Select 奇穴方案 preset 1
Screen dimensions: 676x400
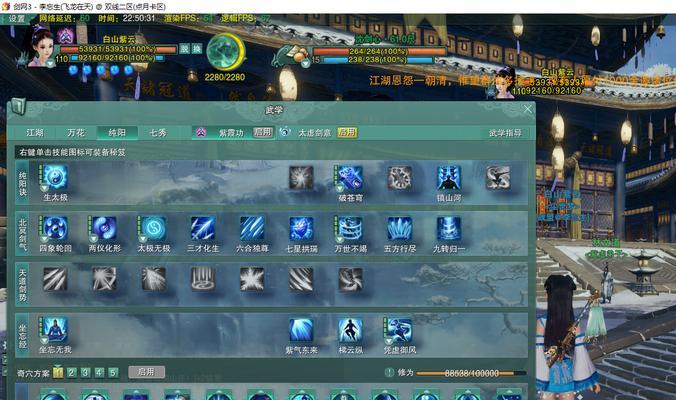(58, 372)
